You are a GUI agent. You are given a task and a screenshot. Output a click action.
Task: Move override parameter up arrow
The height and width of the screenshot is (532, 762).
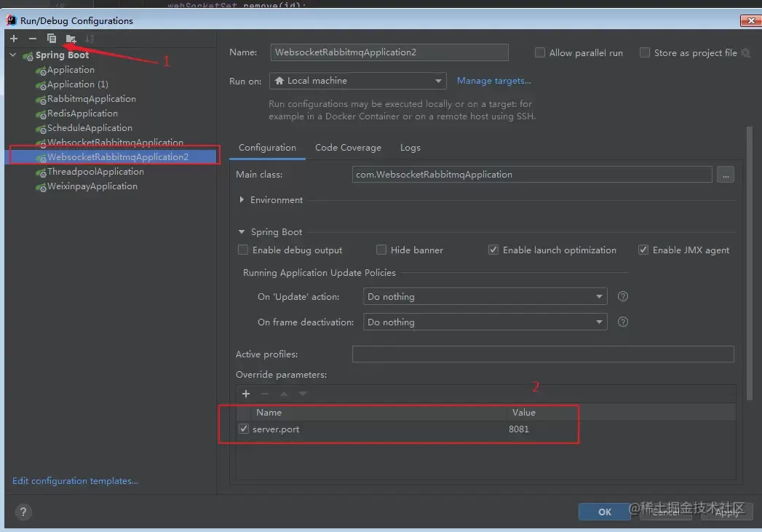(x=284, y=394)
